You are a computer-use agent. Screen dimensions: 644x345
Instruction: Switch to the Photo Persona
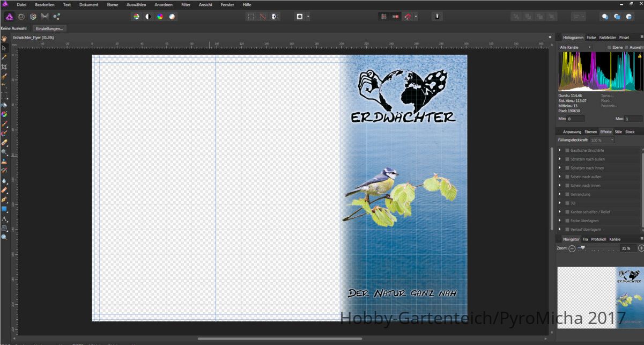tap(9, 17)
